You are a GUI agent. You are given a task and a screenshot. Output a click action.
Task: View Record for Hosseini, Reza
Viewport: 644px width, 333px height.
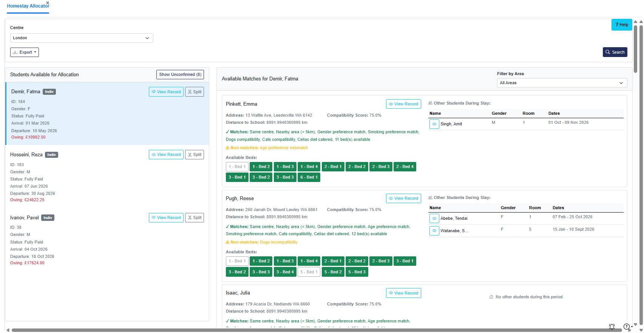[166, 154]
